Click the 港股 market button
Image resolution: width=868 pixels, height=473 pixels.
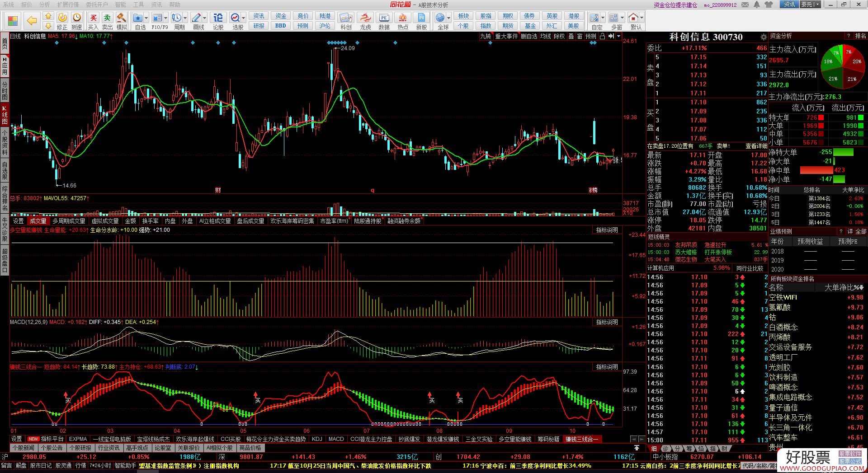coord(573,16)
